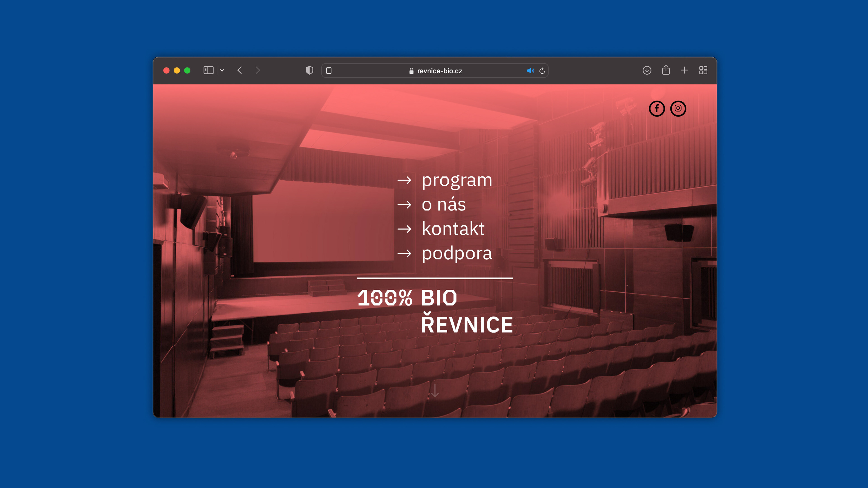The width and height of the screenshot is (868, 488).
Task: Click the scroll-down arrow at page bottom
Action: coord(435,391)
